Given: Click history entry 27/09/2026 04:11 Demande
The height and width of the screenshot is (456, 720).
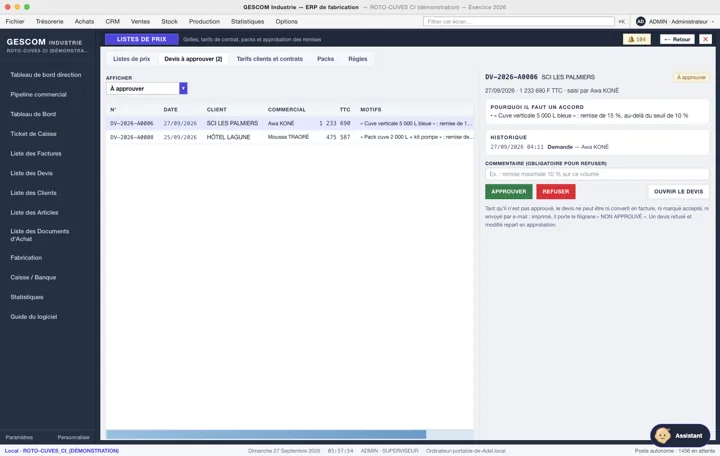Looking at the screenshot, I should [x=550, y=147].
